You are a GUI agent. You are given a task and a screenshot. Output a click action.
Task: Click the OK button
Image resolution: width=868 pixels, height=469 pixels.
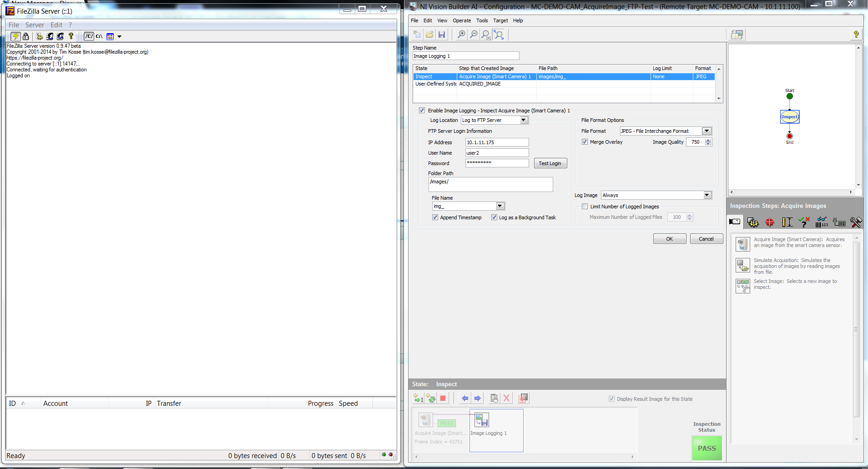coord(670,239)
